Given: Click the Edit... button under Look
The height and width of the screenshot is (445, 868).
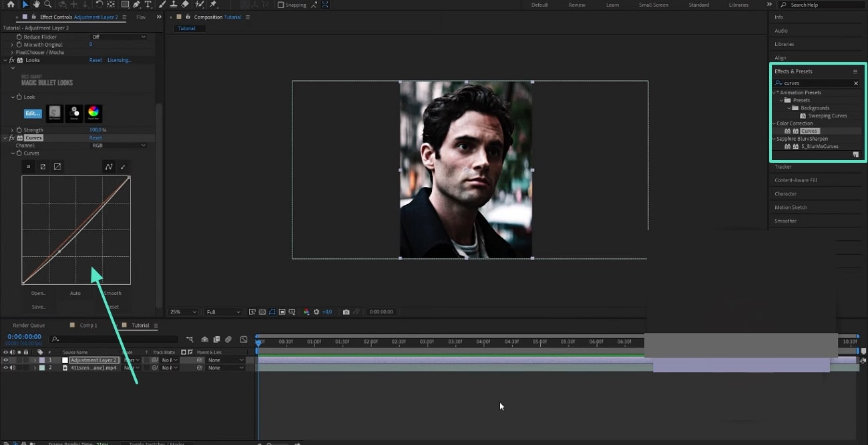Looking at the screenshot, I should [33, 113].
